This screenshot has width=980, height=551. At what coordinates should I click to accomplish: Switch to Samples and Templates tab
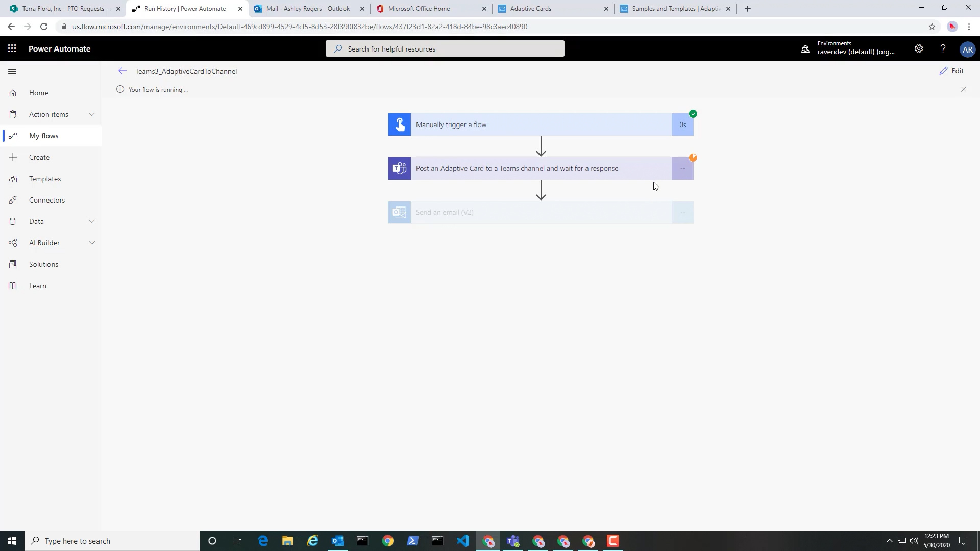[675, 9]
